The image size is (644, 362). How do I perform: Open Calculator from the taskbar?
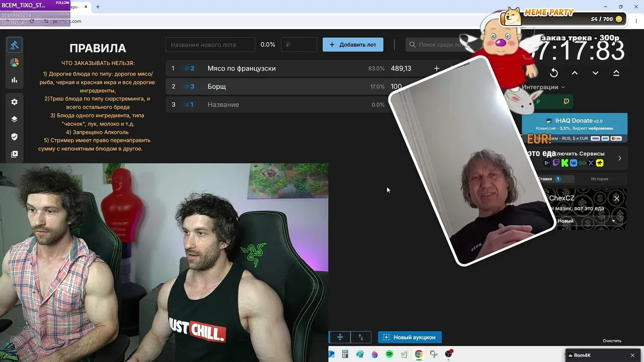click(x=345, y=354)
